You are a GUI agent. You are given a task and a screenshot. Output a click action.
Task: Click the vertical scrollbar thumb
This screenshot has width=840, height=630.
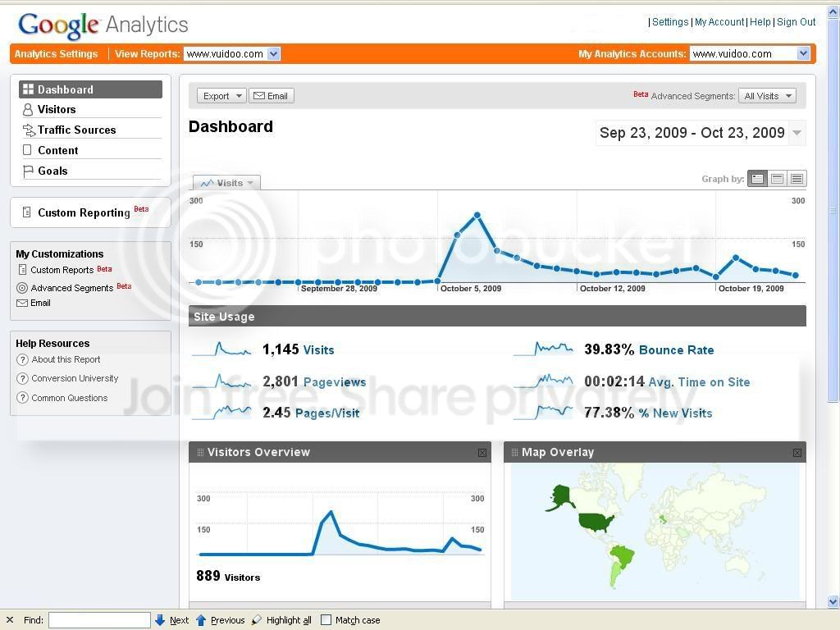click(833, 211)
